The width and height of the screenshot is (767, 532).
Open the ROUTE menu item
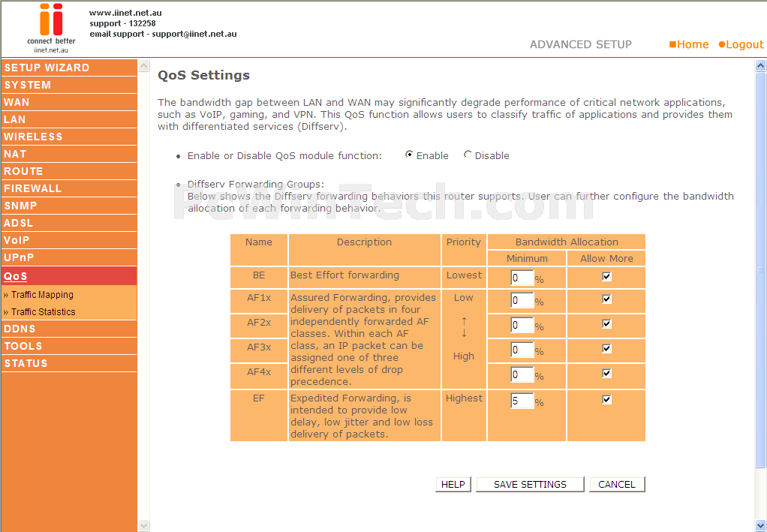(69, 171)
